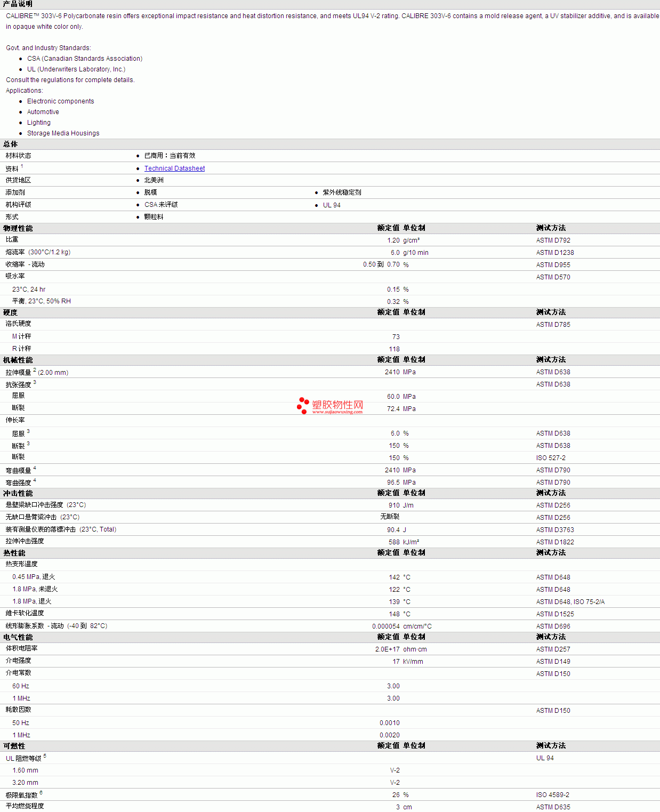
Task: Click the '电气性能' section header
Action: [18, 637]
